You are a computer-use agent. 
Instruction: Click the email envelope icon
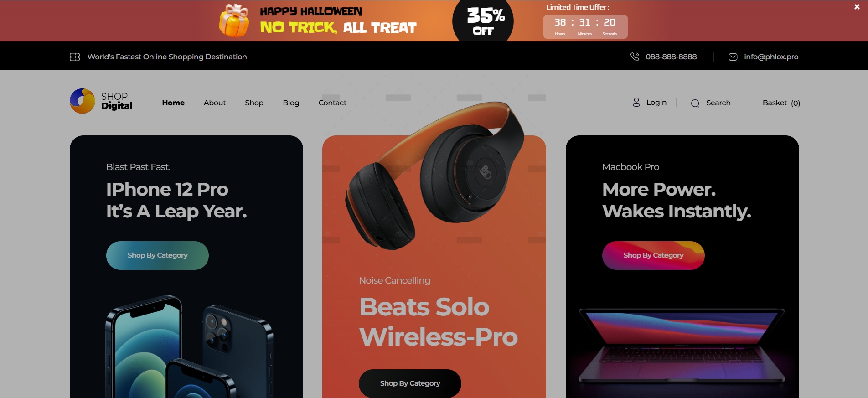[x=733, y=57]
